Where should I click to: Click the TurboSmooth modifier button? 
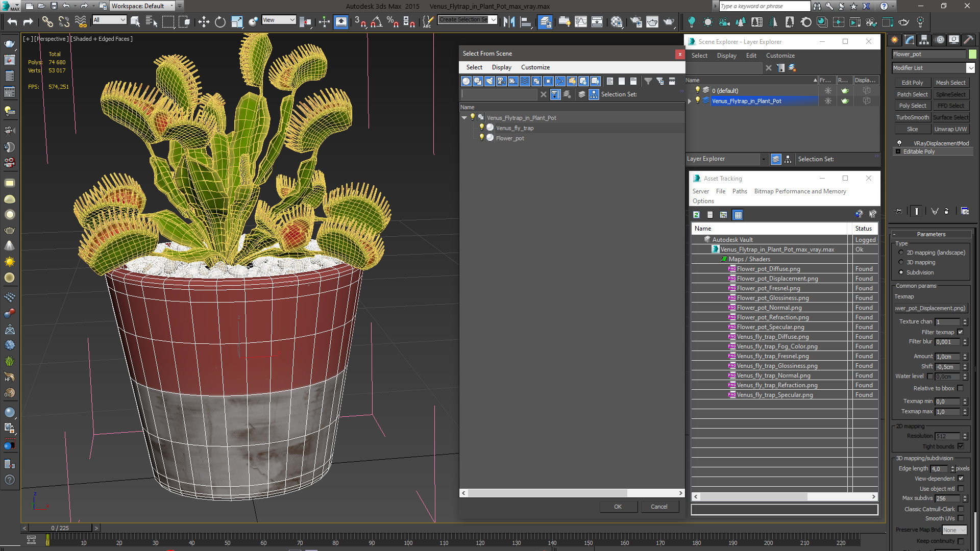[912, 117]
